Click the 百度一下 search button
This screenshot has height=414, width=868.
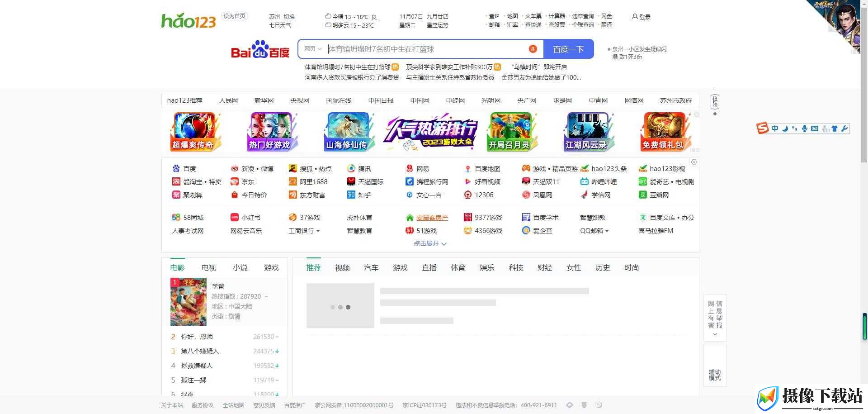pyautogui.click(x=568, y=49)
